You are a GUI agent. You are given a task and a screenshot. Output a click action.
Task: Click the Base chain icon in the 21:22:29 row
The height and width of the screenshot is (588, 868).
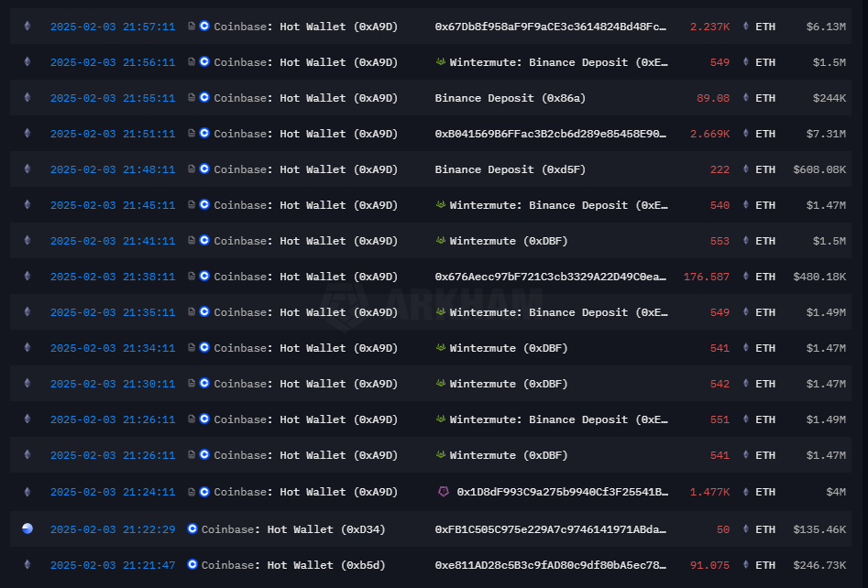[x=27, y=528]
